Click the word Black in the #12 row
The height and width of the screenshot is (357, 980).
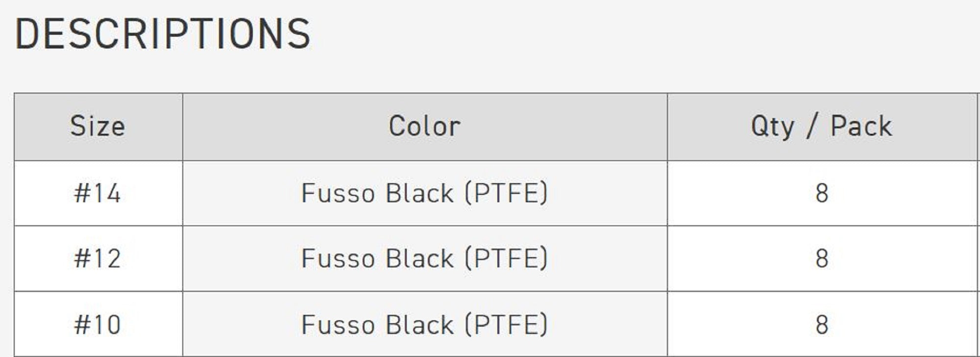tap(419, 259)
